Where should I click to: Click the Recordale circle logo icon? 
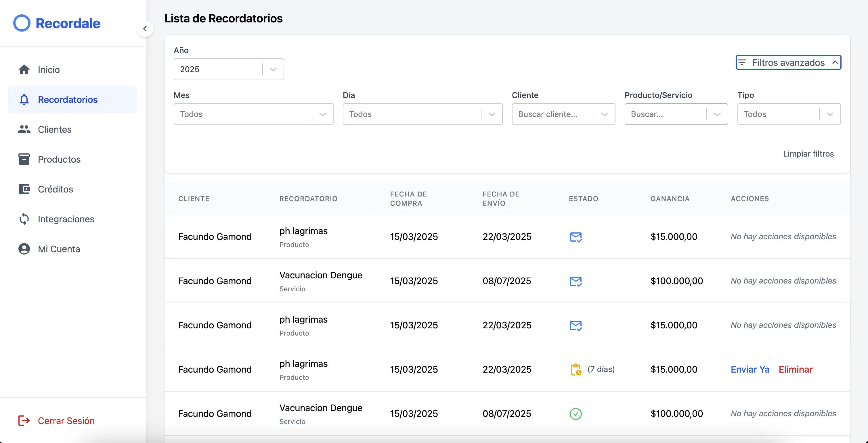coord(22,23)
